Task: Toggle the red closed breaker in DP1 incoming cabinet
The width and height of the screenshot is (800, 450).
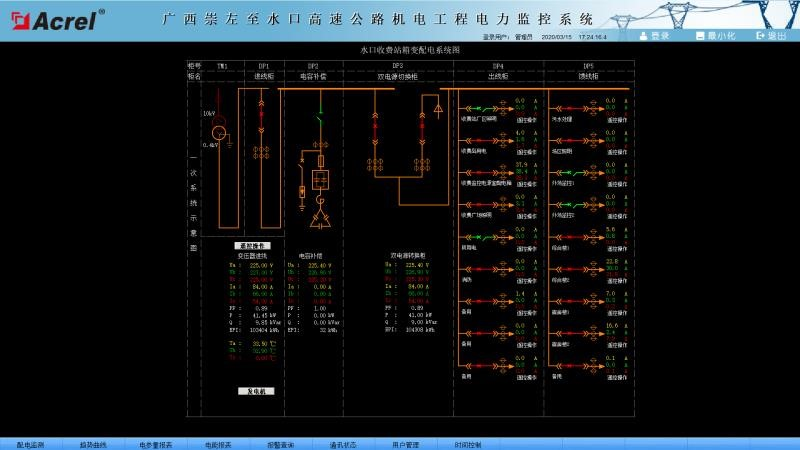Action: point(262,116)
